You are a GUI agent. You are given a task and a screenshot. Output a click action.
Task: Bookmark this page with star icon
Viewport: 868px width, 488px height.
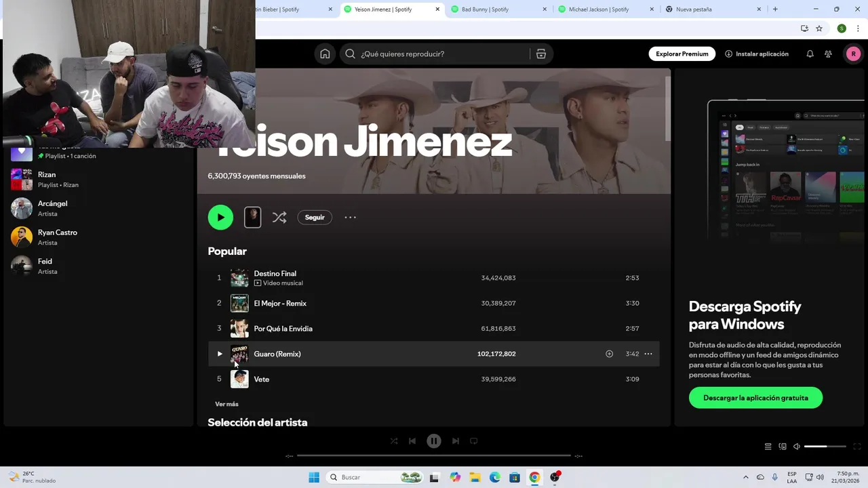coord(819,28)
